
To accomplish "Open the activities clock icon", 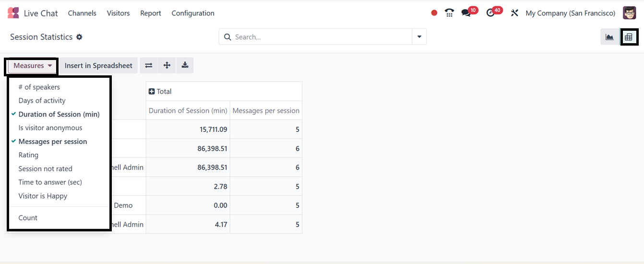I will click(490, 13).
